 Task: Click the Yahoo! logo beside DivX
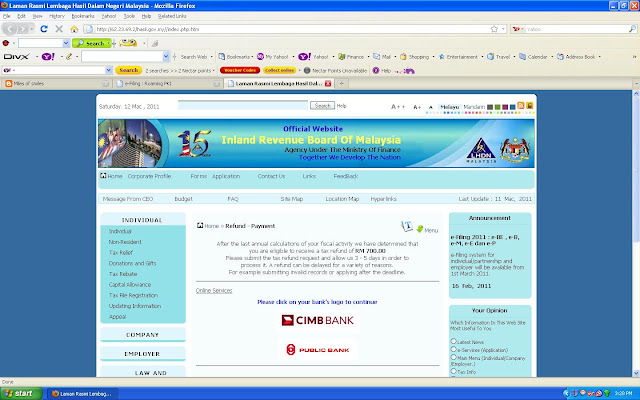click(x=48, y=57)
